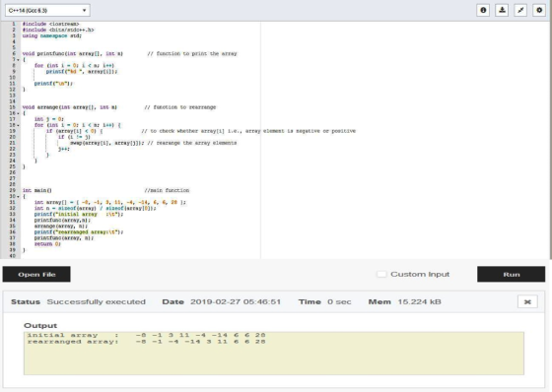Click the memory value '15.224 kB'

point(419,302)
